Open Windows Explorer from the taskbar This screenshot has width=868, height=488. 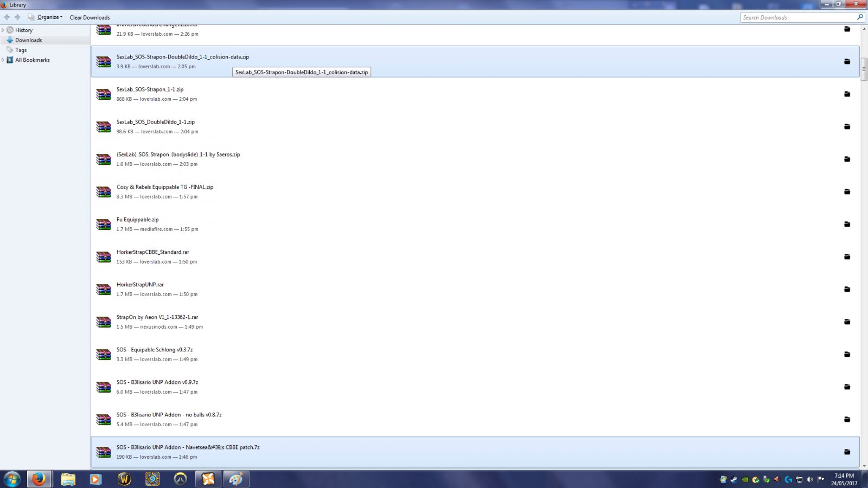click(x=68, y=479)
